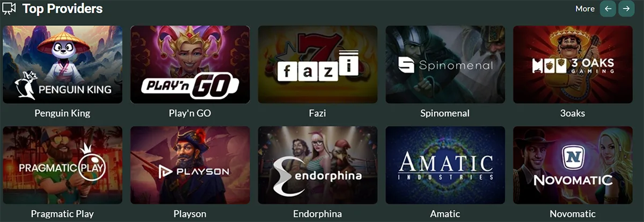Open the 3 Oaks Gaming thumbnail
The width and height of the screenshot is (644, 222).
pyautogui.click(x=573, y=65)
